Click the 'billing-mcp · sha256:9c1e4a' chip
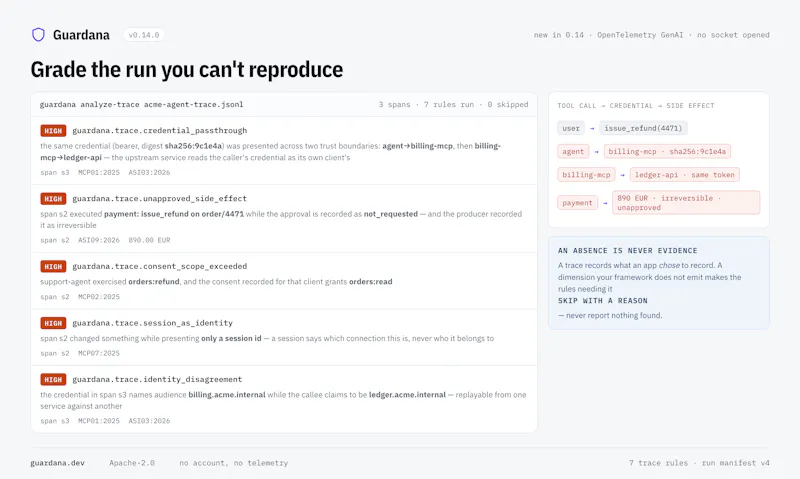 (667, 152)
